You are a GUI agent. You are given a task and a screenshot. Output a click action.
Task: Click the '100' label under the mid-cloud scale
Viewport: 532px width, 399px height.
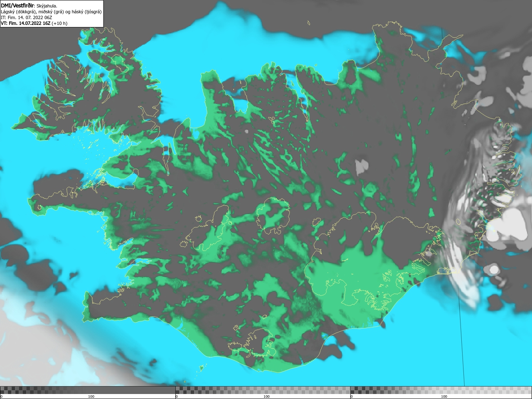266,397
